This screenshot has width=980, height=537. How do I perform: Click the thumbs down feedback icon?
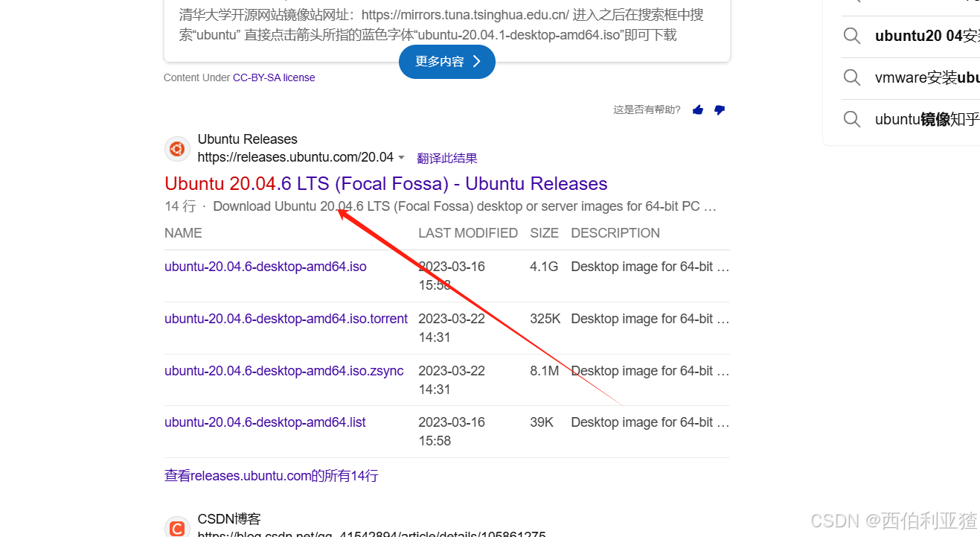719,110
